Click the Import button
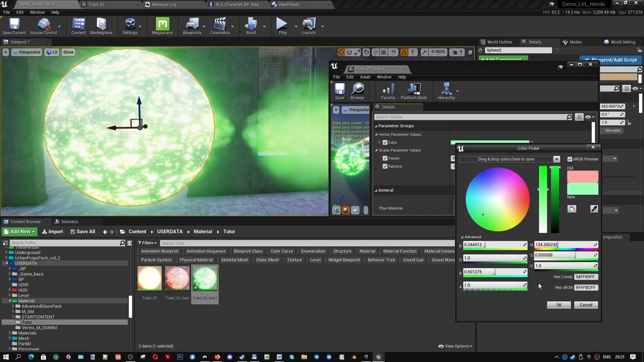Image resolution: width=644 pixels, height=362 pixels. pyautogui.click(x=52, y=232)
